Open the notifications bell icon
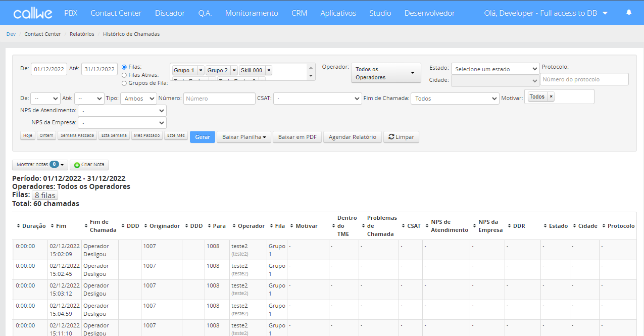This screenshot has height=336, width=644. tap(629, 13)
